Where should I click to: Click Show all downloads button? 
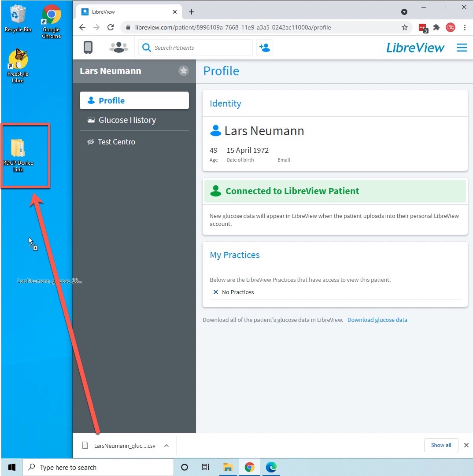tap(441, 445)
